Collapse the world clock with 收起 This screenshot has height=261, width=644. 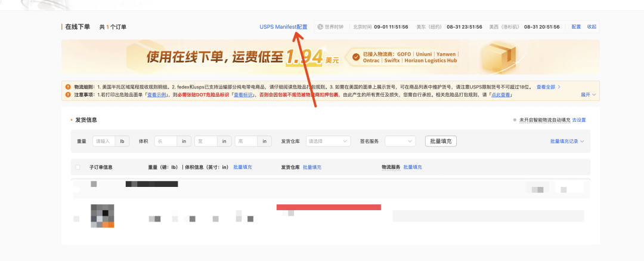tap(592, 27)
